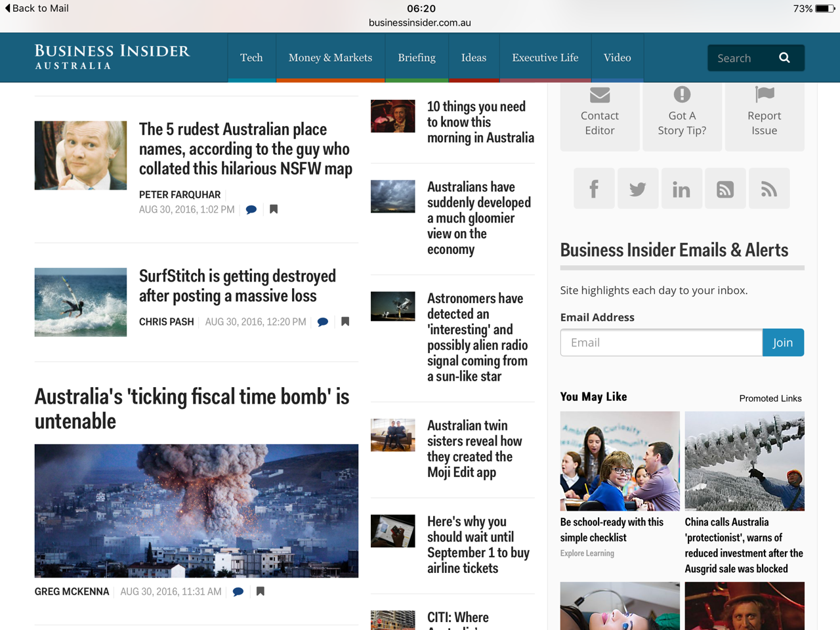Click the battery status indicator
Viewport: 840px width, 630px height.
coord(824,9)
